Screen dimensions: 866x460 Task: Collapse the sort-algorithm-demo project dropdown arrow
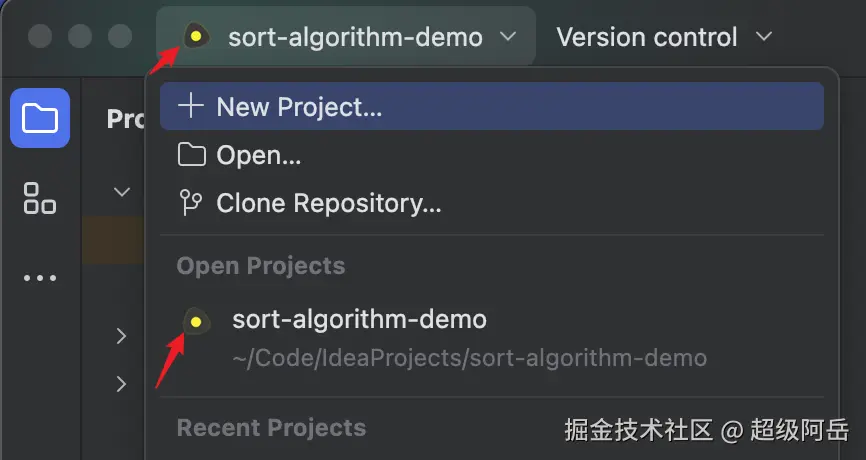click(508, 37)
